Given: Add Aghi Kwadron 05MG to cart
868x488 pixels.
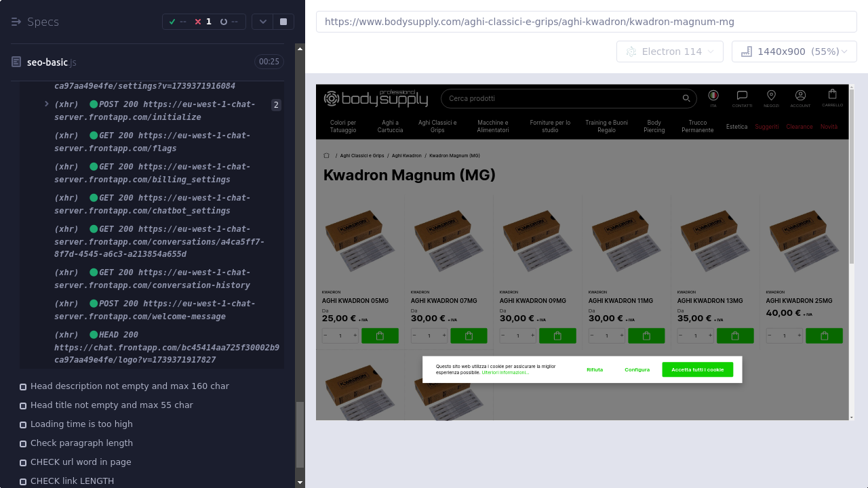Looking at the screenshot, I should click(380, 335).
